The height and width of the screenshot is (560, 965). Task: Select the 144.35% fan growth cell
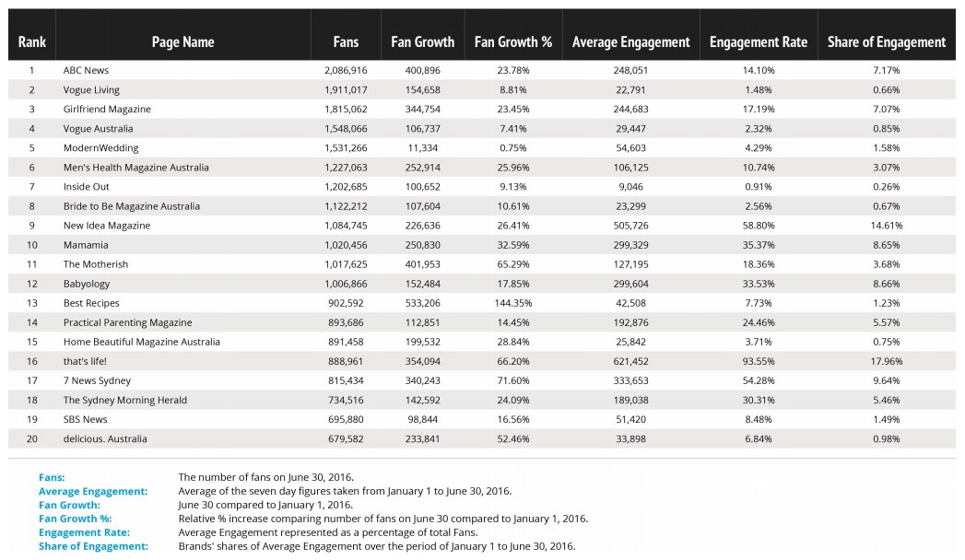click(512, 303)
